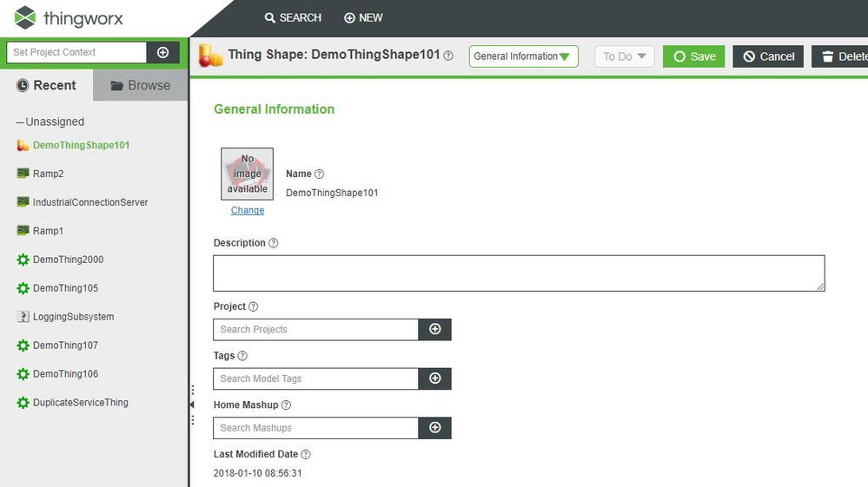Switch to the Browse tab

140,85
